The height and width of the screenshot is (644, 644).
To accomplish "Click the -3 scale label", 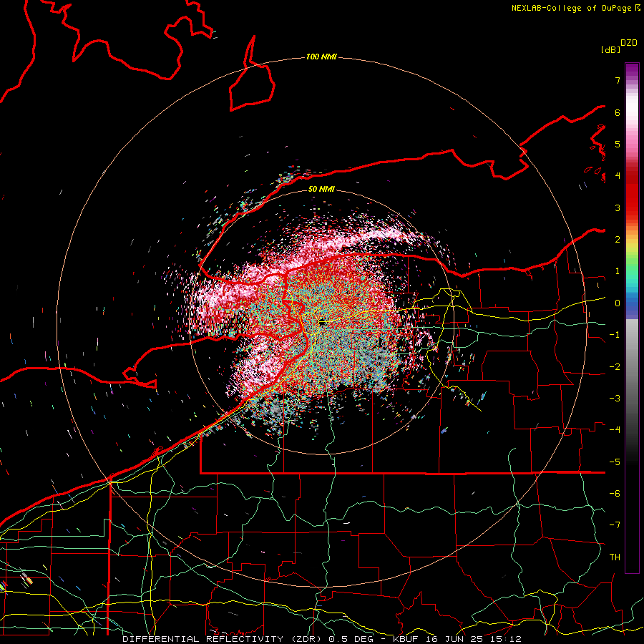I will (x=615, y=399).
